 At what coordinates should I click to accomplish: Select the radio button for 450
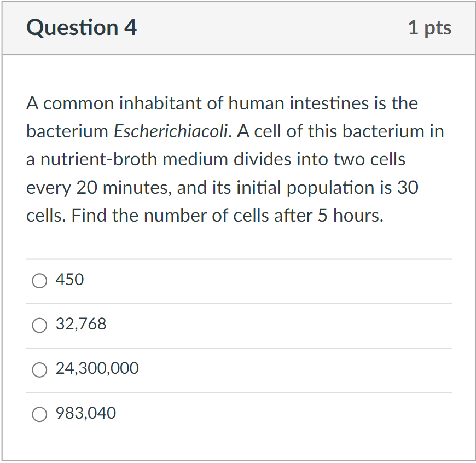click(x=39, y=281)
